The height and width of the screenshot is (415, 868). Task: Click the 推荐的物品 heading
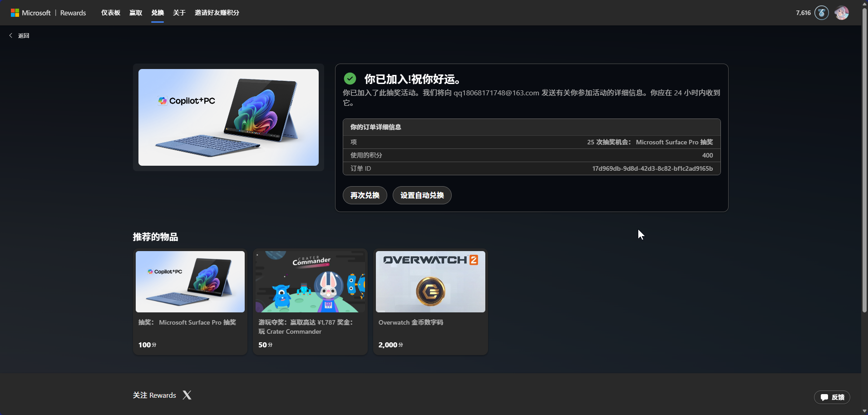tap(155, 237)
